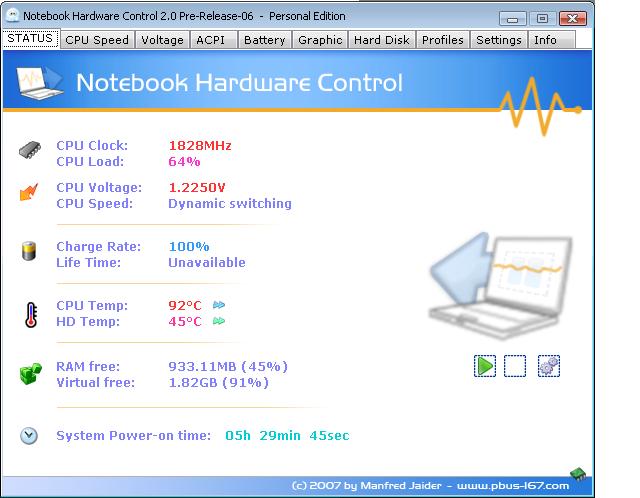Go to the Battery tab
This screenshot has width=640, height=498.
(264, 40)
